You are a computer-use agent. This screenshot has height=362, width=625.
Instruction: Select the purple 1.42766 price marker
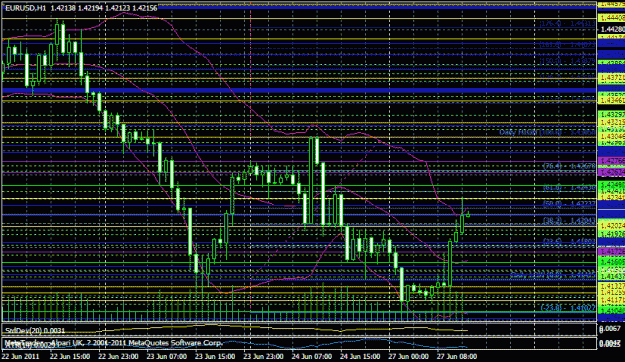[x=611, y=160]
